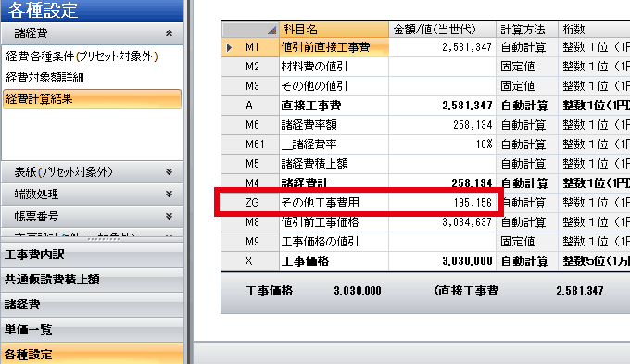The width and height of the screenshot is (630, 364).
Task: Go to 単価一覧 pane
Action: (x=92, y=330)
